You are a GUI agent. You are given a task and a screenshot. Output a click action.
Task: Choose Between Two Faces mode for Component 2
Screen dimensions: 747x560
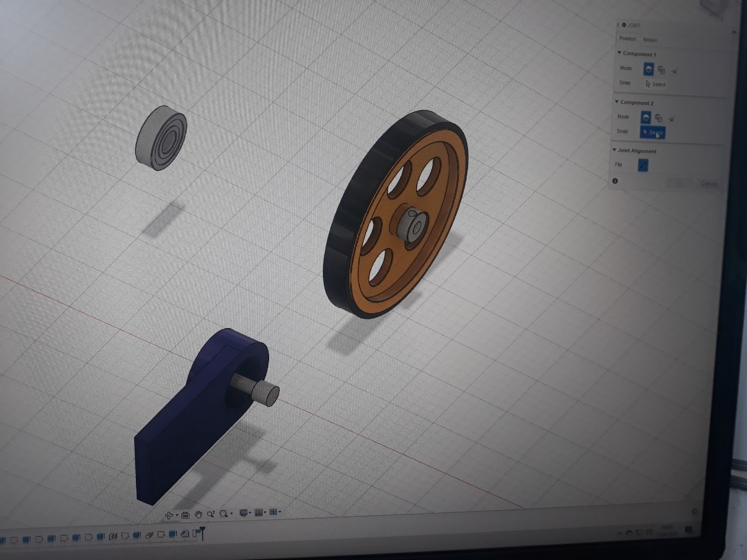point(658,118)
